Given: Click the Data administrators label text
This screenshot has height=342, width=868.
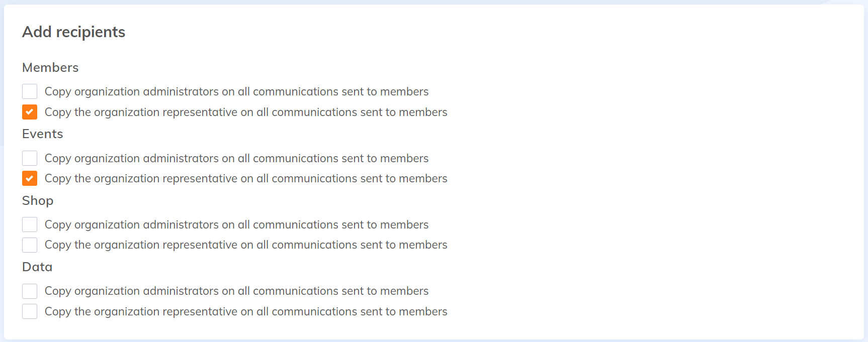Looking at the screenshot, I should (236, 291).
